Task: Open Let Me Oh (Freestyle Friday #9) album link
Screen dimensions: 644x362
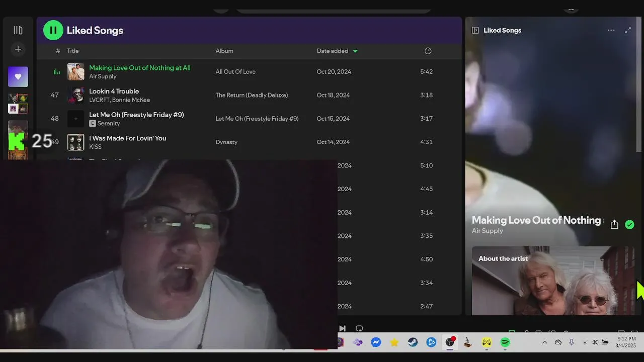Action: click(x=257, y=119)
